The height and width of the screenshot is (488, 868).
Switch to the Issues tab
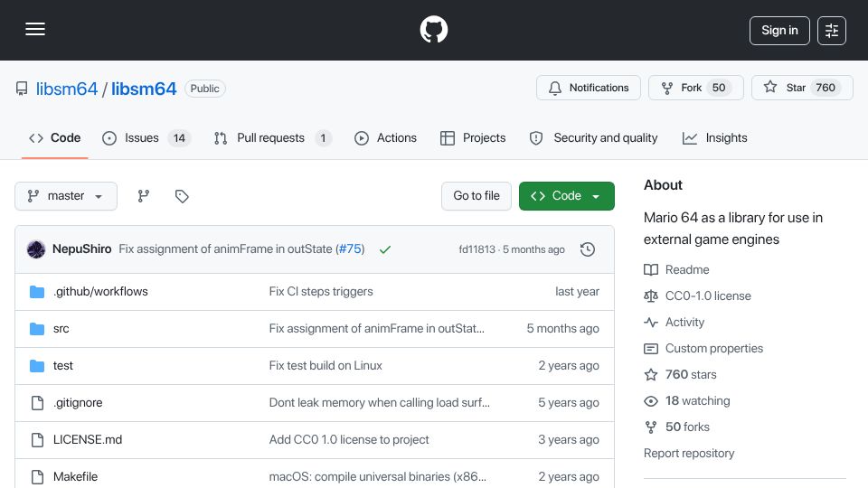pos(146,137)
